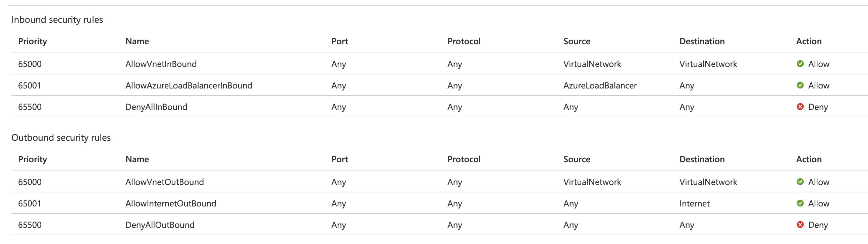Viewport: 868px width, 244px height.
Task: Click green Allow icon for AllowAzureLoadBalancerInBound
Action: click(800, 85)
